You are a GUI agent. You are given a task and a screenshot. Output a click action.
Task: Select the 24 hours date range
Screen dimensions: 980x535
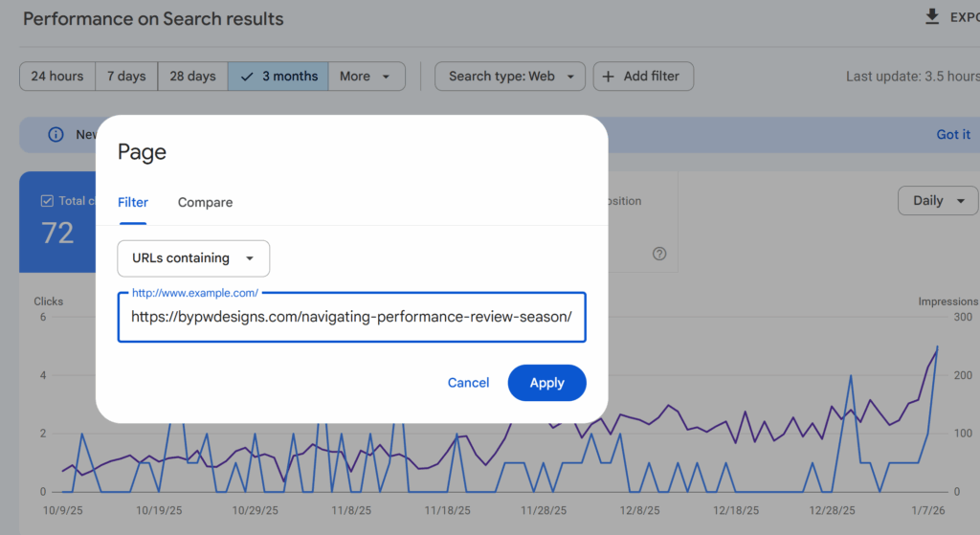[x=57, y=77]
